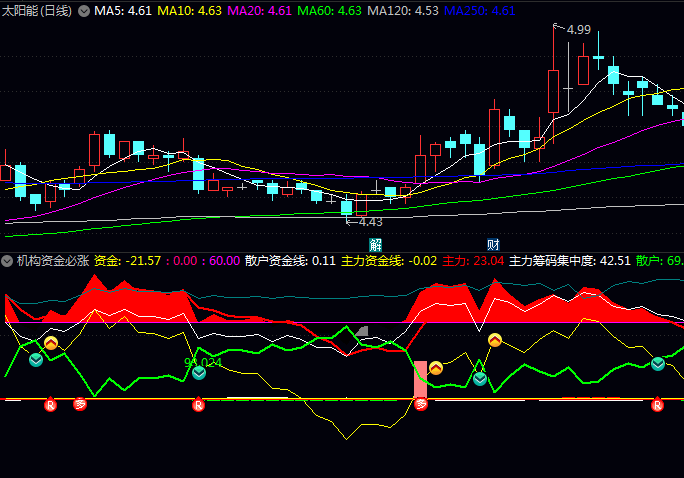Open the dropdown beside 太阳能(日线) title
This screenshot has width=684, height=478.
point(84,11)
